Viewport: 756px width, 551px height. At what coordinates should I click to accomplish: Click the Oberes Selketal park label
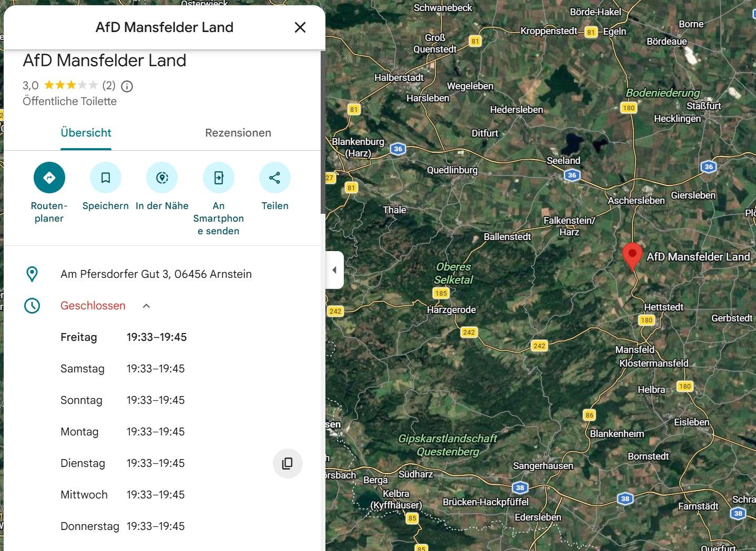tap(454, 273)
